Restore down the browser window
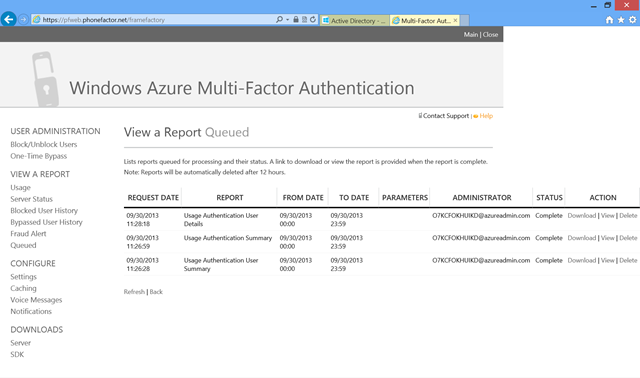Screen dimensions: 640x378 [x=607, y=5]
